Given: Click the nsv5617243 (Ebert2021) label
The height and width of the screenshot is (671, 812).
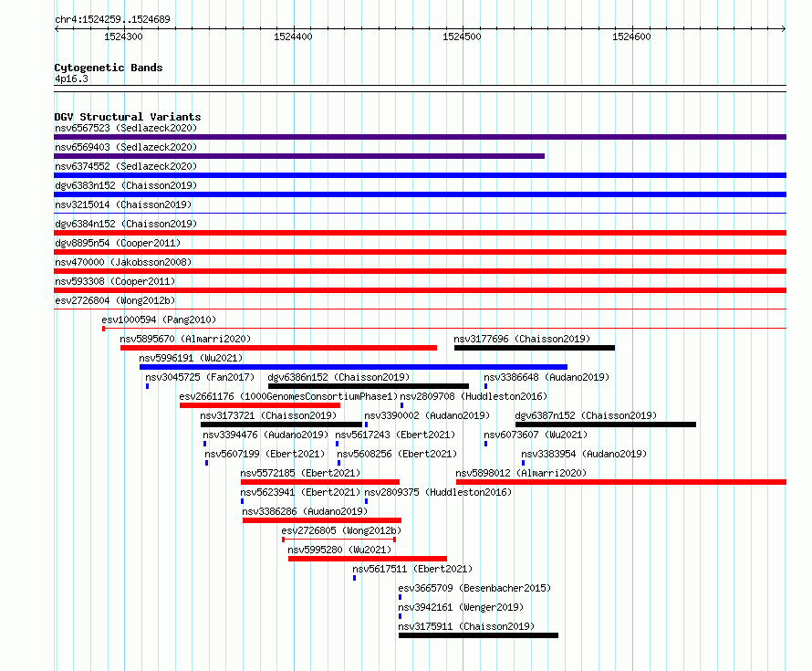Looking at the screenshot, I should click(x=395, y=435).
